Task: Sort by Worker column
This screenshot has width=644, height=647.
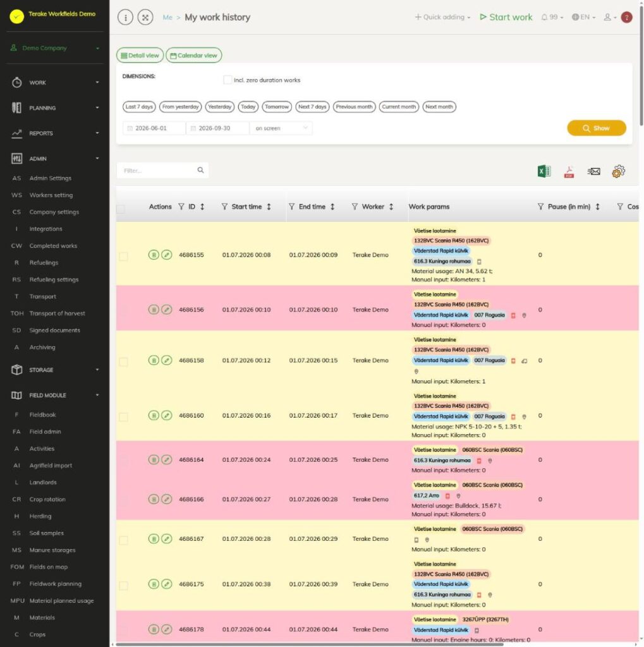Action: [391, 207]
